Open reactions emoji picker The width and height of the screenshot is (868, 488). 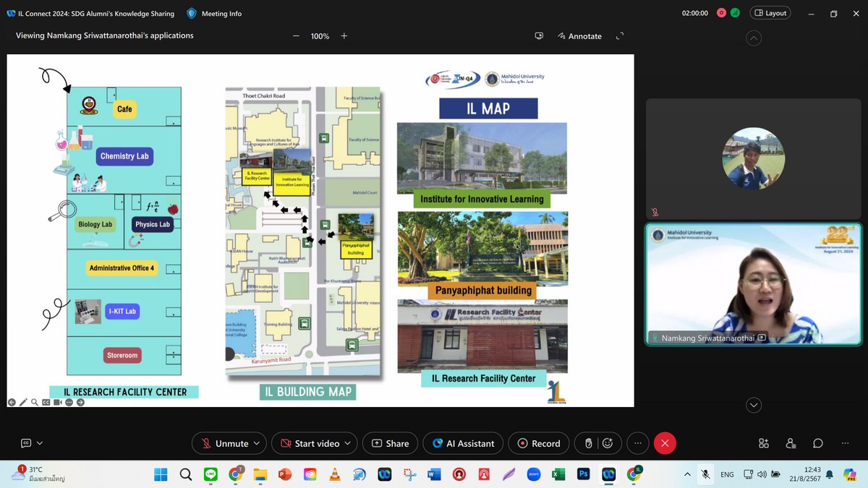608,443
